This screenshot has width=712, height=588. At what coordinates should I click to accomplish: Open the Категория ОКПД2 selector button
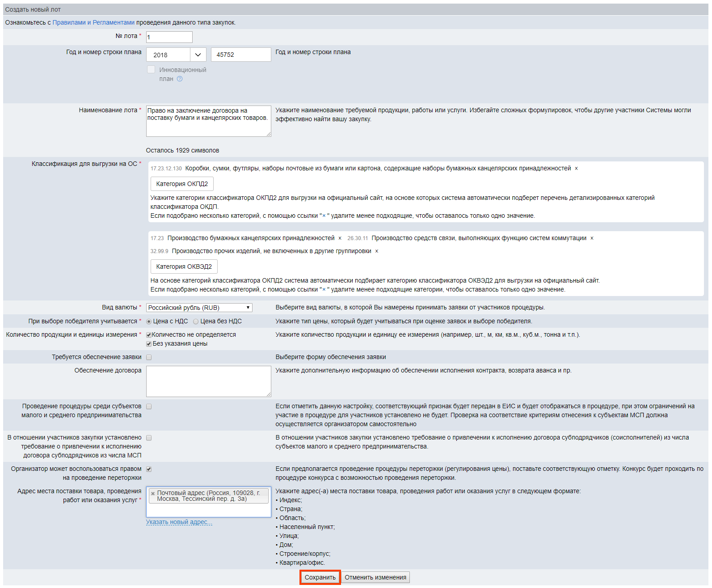click(x=182, y=184)
